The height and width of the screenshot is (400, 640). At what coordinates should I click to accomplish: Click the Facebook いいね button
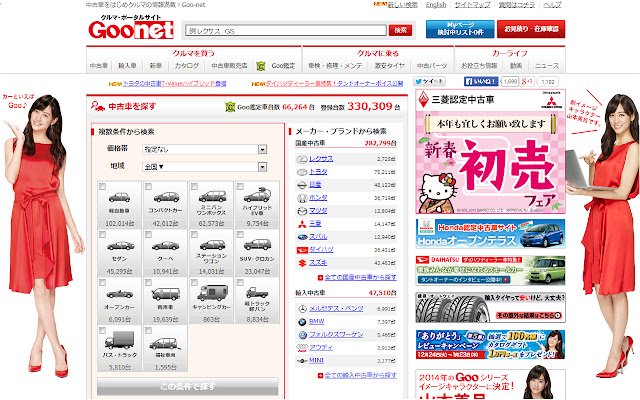coord(481,82)
